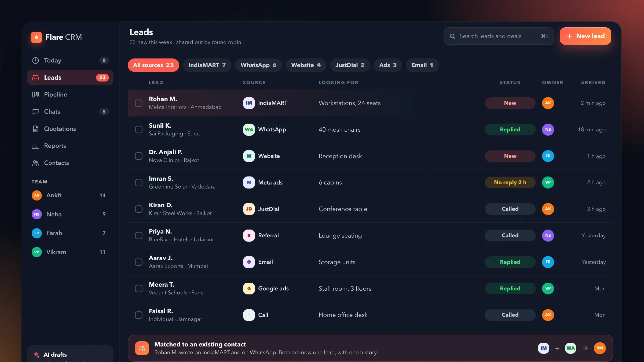Click AK owner avatar in Rohan M. row
Viewport: 644px width, 362px height.
pos(548,103)
